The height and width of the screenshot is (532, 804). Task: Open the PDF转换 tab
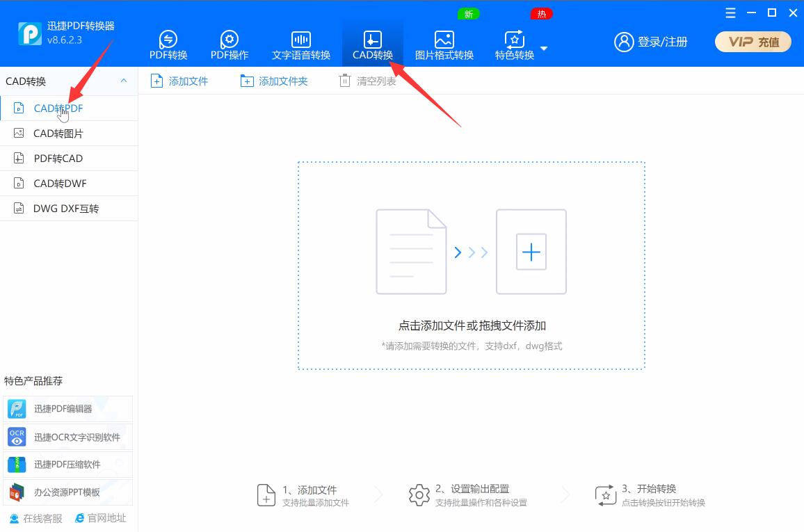click(168, 45)
